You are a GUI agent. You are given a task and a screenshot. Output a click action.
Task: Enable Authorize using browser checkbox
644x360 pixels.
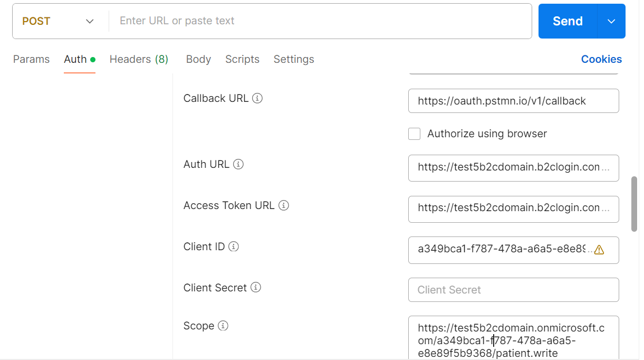415,134
